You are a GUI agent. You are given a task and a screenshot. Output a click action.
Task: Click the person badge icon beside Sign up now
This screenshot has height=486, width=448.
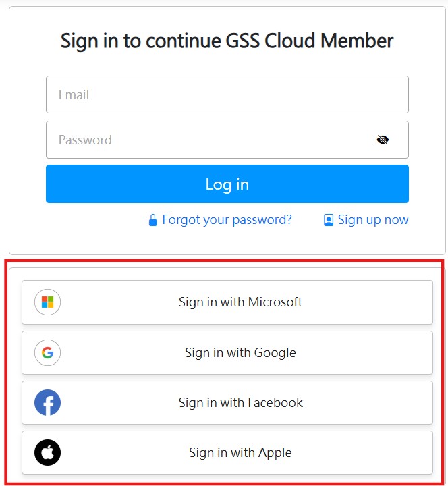coord(329,220)
